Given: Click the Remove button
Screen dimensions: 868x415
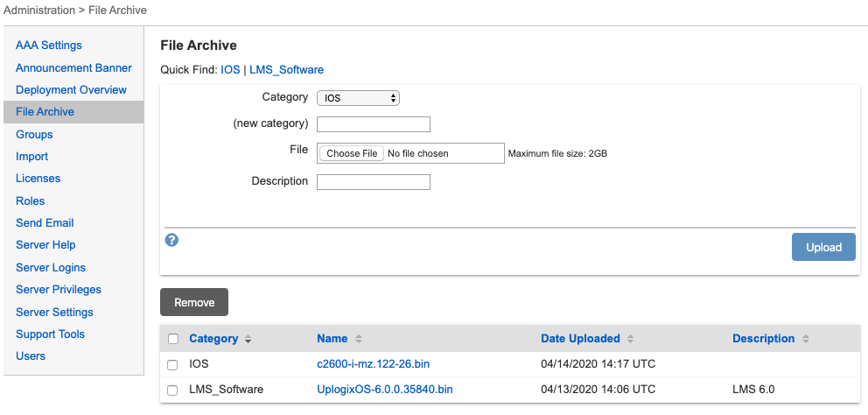Looking at the screenshot, I should point(194,302).
